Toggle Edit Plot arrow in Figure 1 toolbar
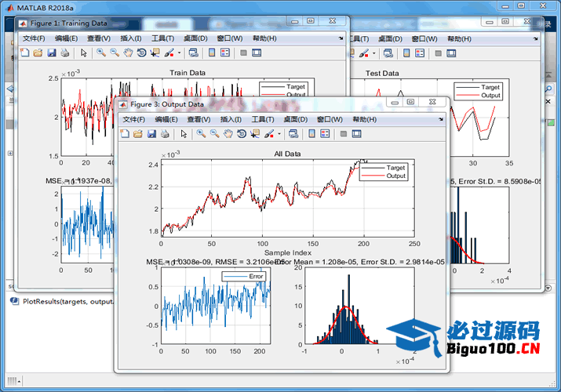Image resolution: width=561 pixels, height=392 pixels. [x=82, y=53]
